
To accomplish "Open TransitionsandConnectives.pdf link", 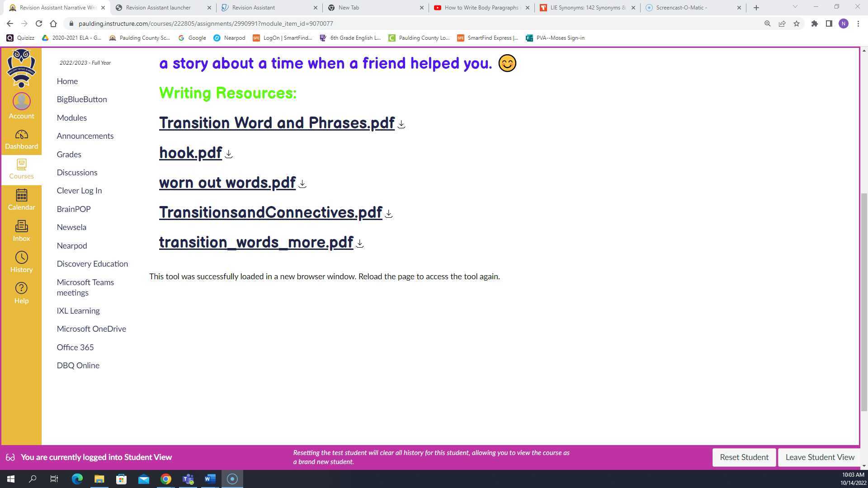I will click(x=270, y=212).
